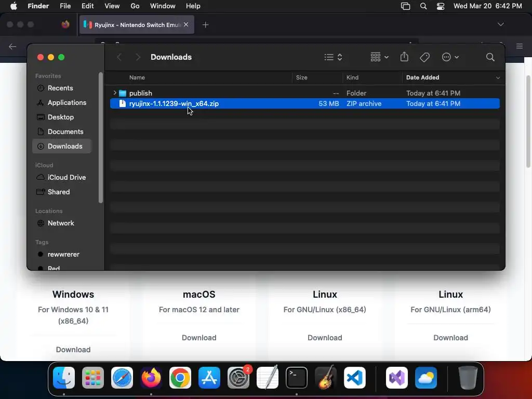Click the Edit Tags toolbar icon
The width and height of the screenshot is (532, 399).
(425, 57)
